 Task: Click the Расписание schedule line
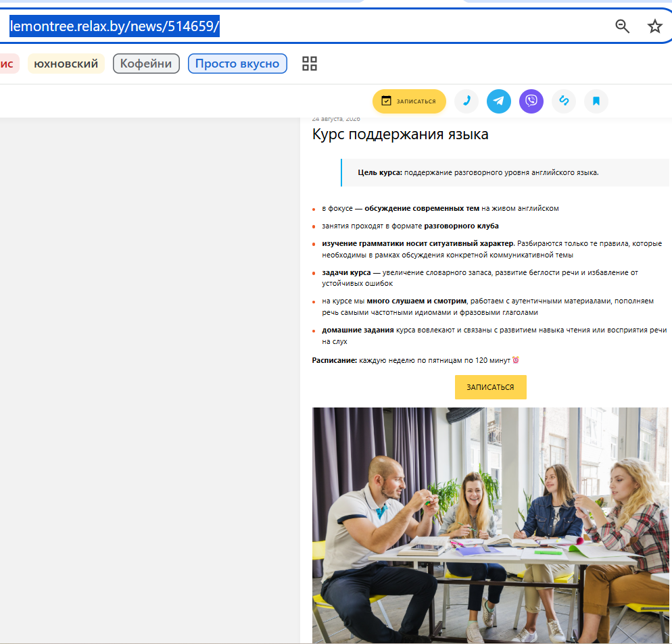[415, 360]
